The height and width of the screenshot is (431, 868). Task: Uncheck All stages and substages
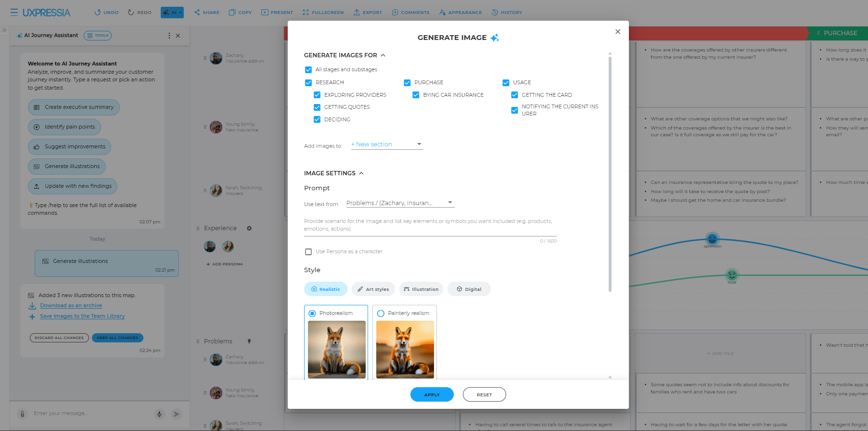[x=308, y=70]
